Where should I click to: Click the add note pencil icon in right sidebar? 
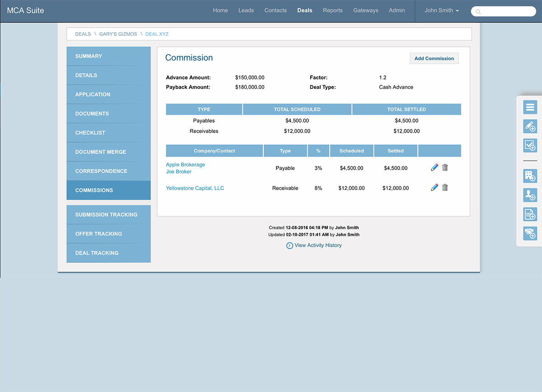click(530, 126)
